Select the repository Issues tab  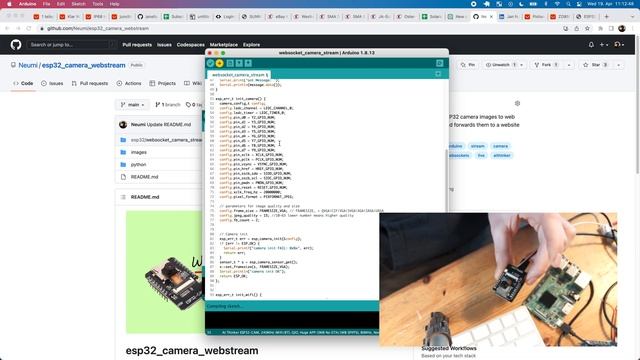[52, 83]
